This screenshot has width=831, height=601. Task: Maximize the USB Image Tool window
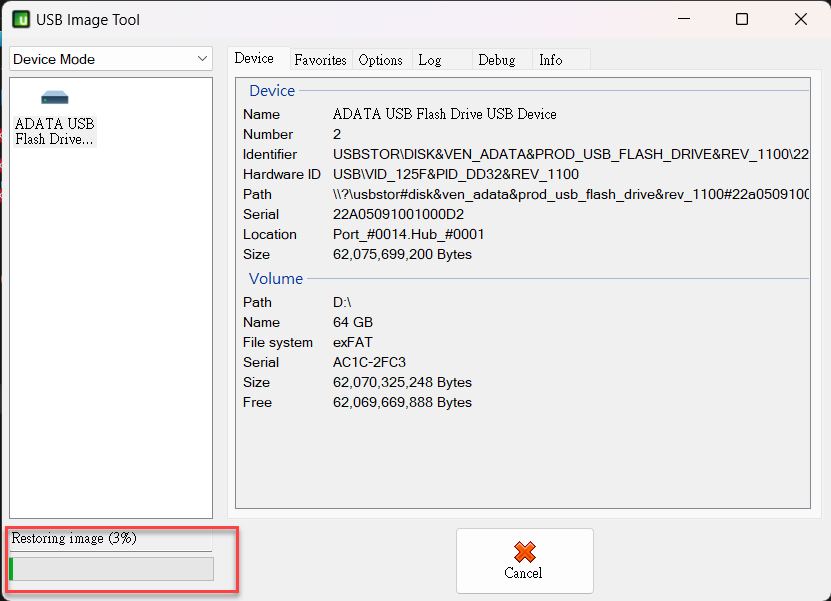[x=742, y=20]
